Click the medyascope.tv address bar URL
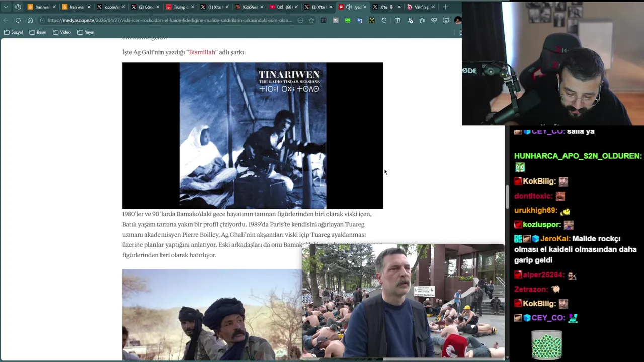 point(170,20)
